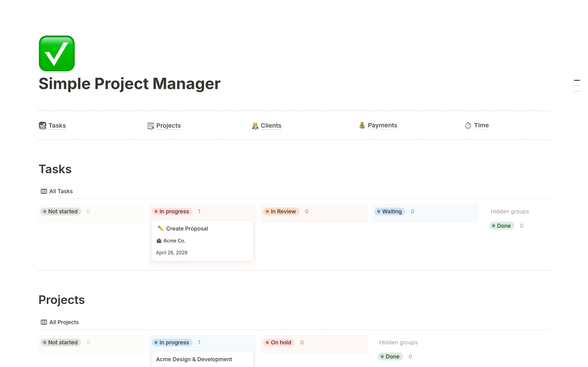Viewport: 588px width, 367px height.
Task: Open the Acme Design & Development project card
Action: [x=194, y=359]
